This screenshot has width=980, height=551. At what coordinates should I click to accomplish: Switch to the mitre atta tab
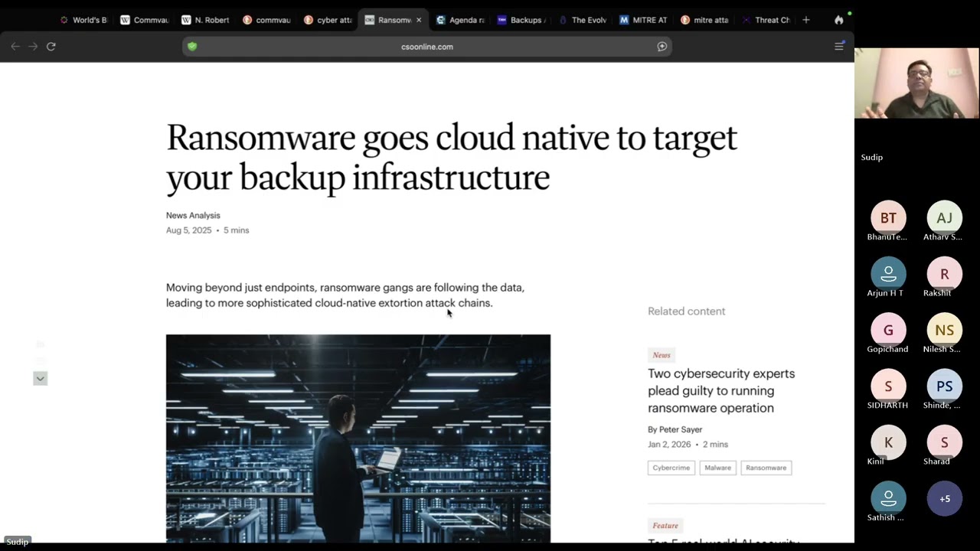click(704, 20)
